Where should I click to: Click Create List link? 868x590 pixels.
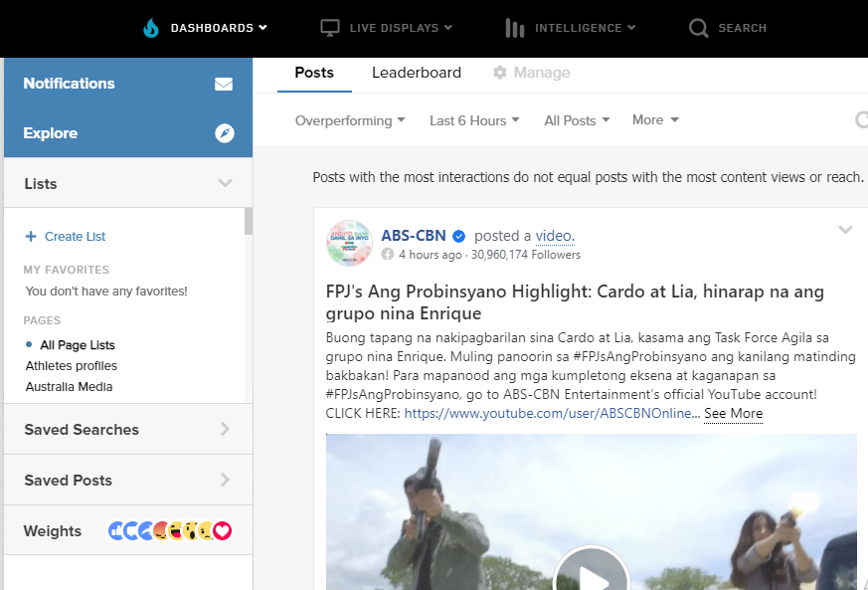click(x=75, y=237)
